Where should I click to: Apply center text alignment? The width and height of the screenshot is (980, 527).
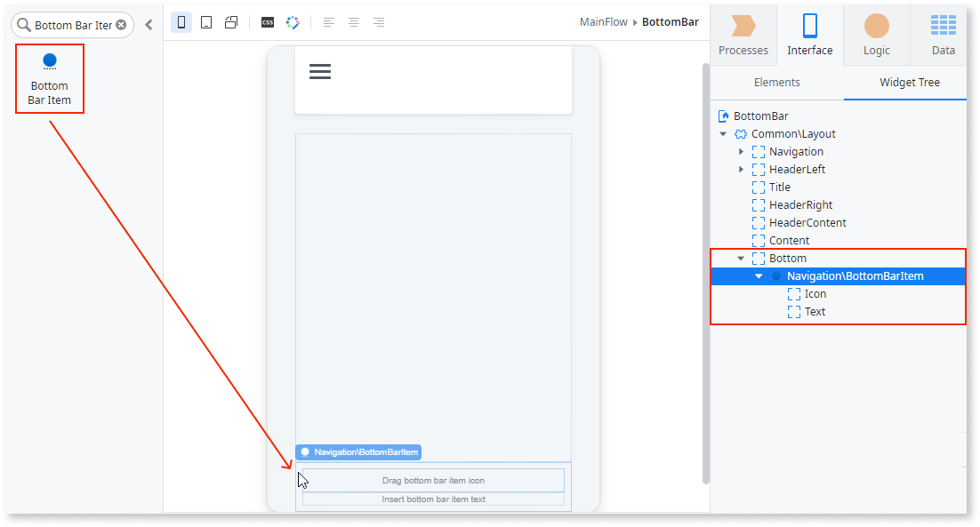[x=354, y=22]
